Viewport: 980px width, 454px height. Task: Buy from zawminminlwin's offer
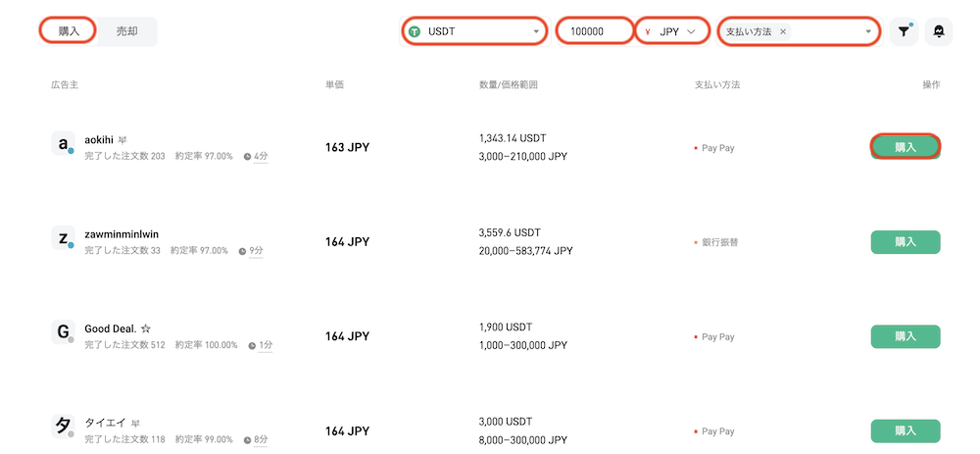tap(905, 242)
